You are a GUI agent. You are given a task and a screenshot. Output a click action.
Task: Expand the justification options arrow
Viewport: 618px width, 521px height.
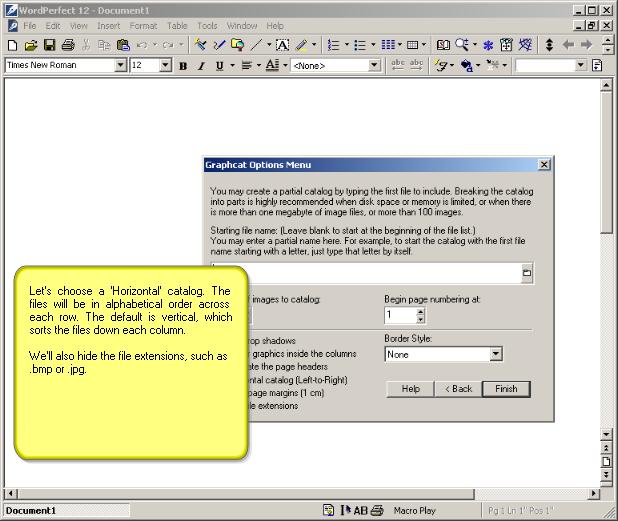[x=259, y=65]
